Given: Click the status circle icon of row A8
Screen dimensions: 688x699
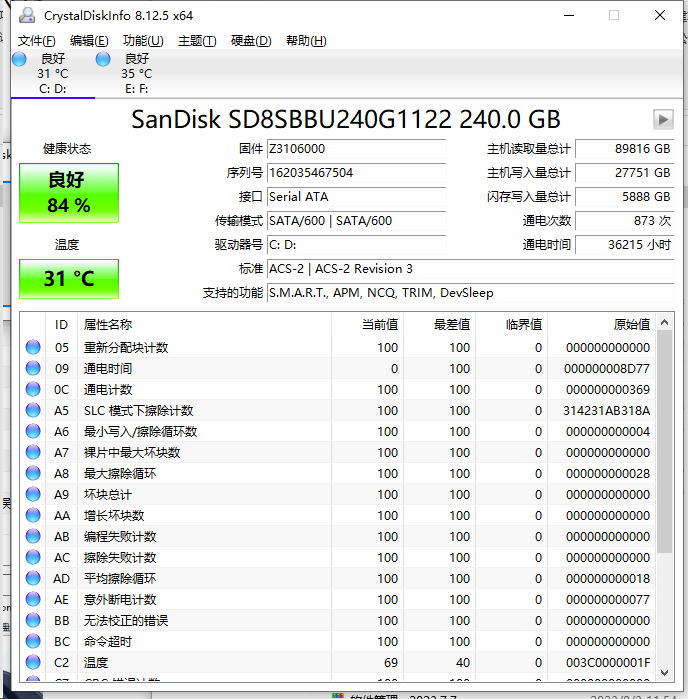Looking at the screenshot, I should point(33,473).
